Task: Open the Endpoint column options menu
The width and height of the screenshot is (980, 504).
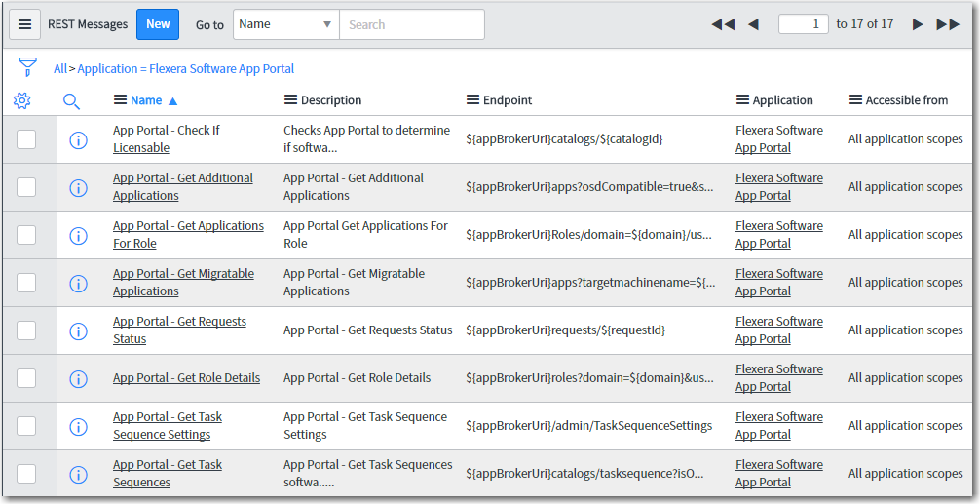Action: tap(473, 100)
